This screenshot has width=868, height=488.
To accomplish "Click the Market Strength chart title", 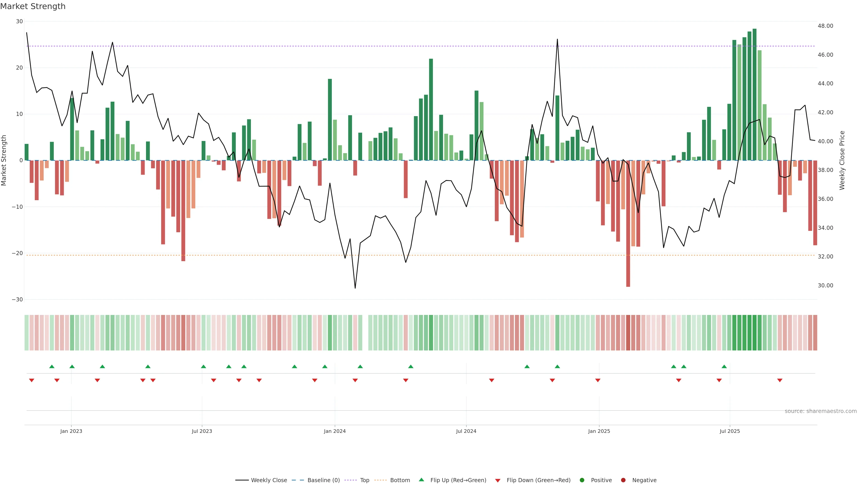I will click(33, 6).
